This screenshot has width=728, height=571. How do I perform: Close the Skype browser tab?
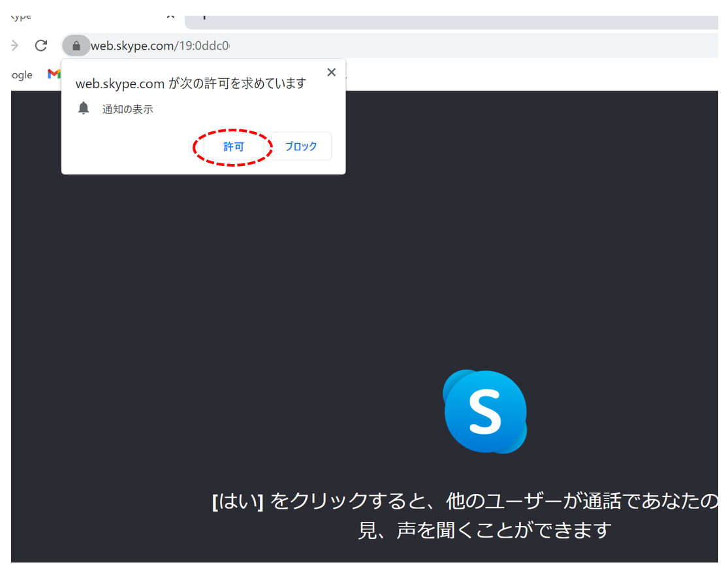coord(170,17)
